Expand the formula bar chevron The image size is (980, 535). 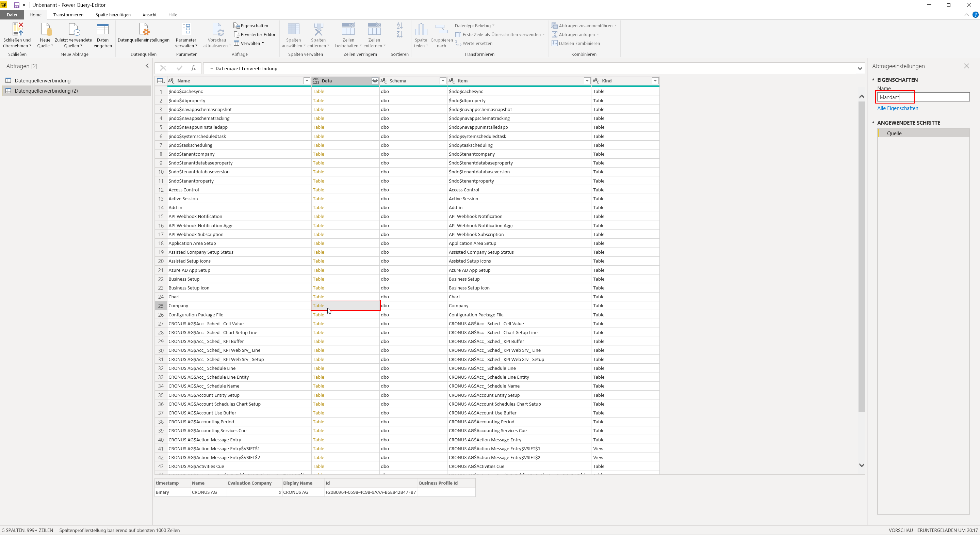(x=860, y=68)
